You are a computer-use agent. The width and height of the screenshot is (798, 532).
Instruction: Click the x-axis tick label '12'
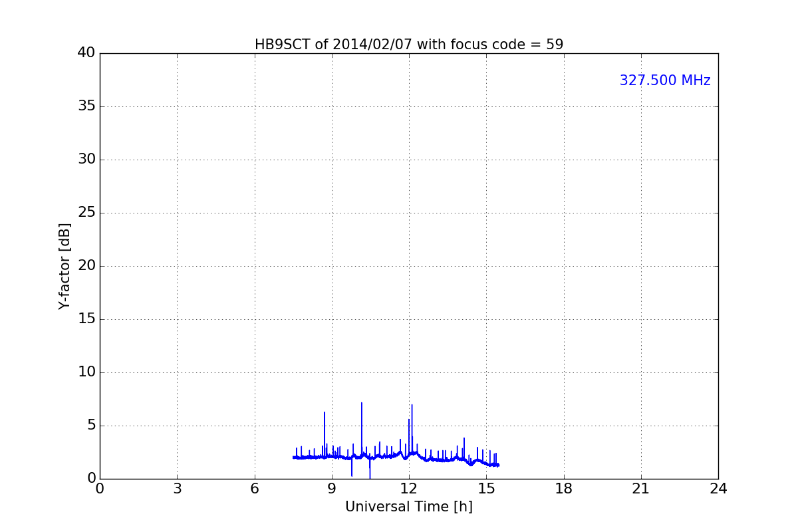(x=409, y=488)
